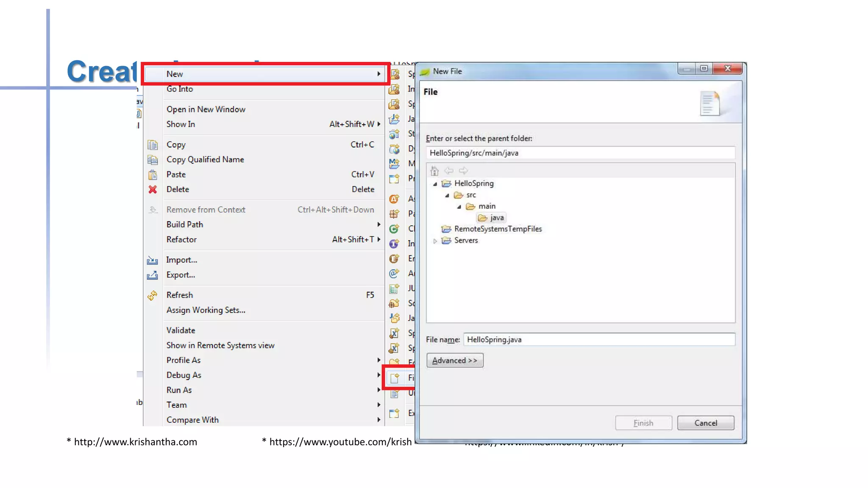Viewport: 868px width, 488px height.
Task: Click the red Delete X icon
Action: [x=153, y=189]
